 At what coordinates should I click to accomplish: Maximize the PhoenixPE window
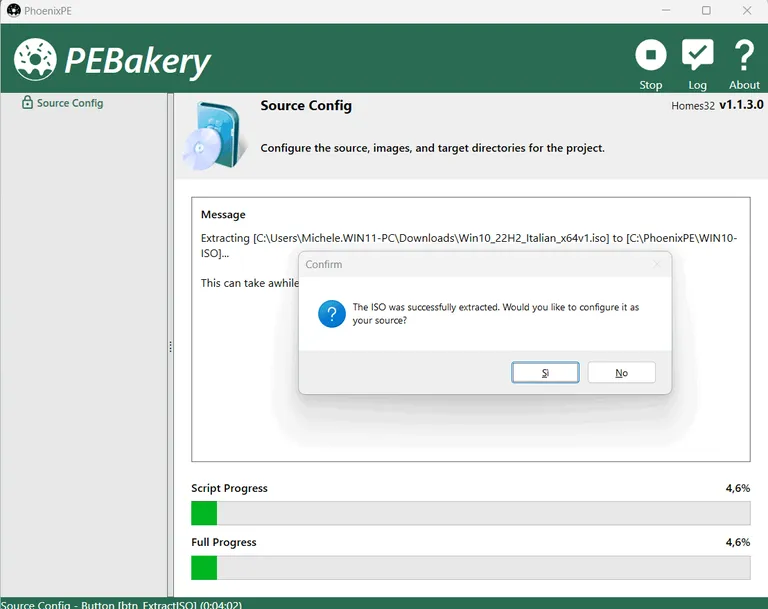[x=706, y=11]
